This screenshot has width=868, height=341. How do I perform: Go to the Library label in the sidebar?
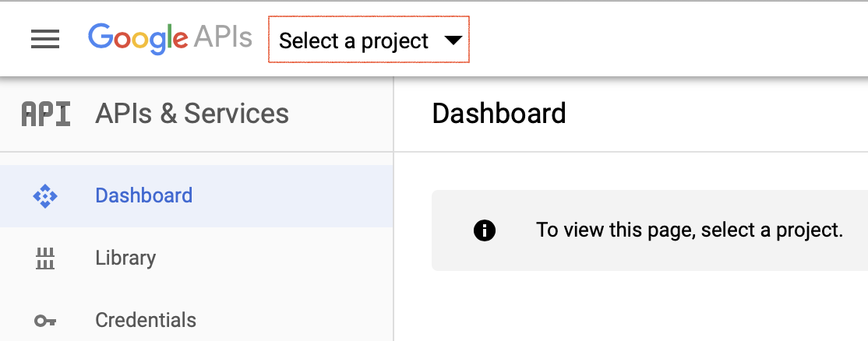[125, 258]
